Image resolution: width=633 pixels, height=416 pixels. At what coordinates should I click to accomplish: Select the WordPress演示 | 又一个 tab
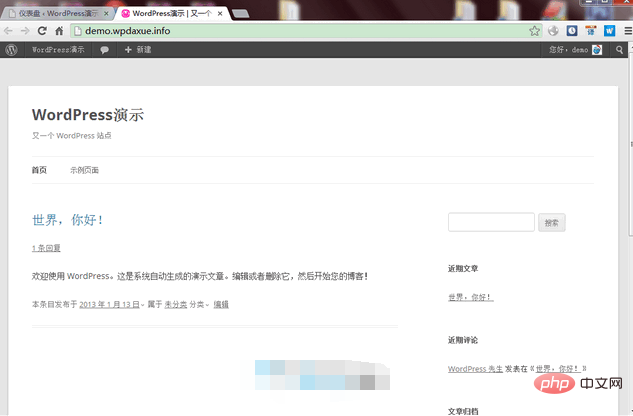point(172,13)
